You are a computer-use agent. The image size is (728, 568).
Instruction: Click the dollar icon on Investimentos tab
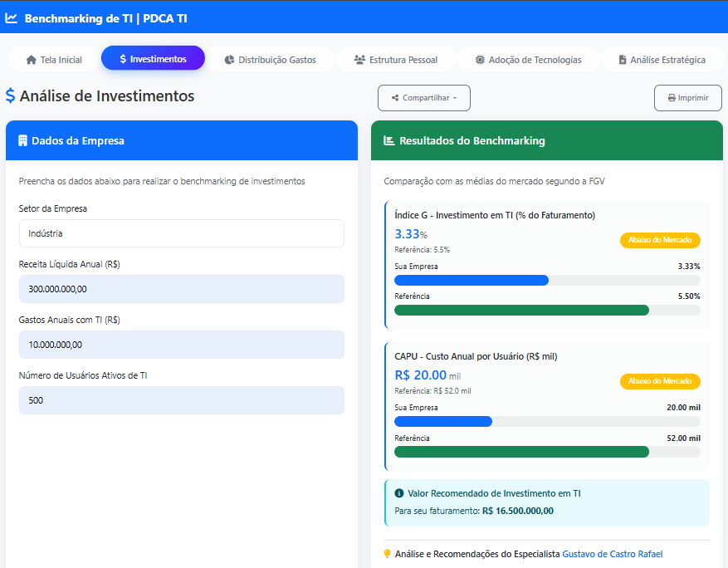[123, 59]
